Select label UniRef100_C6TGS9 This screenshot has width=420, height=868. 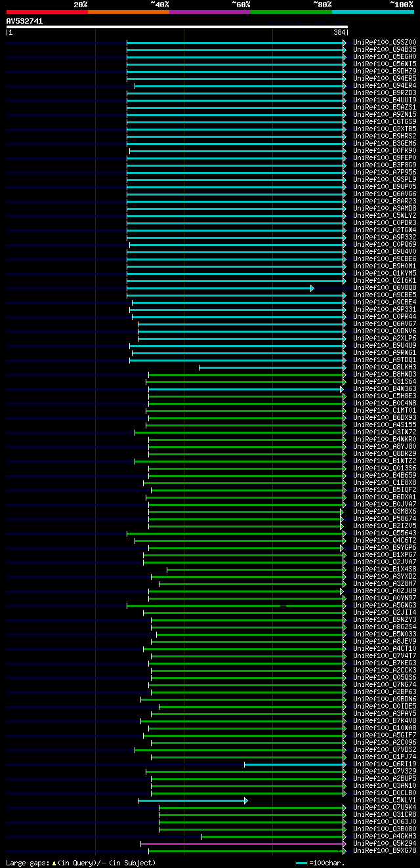pos(385,122)
